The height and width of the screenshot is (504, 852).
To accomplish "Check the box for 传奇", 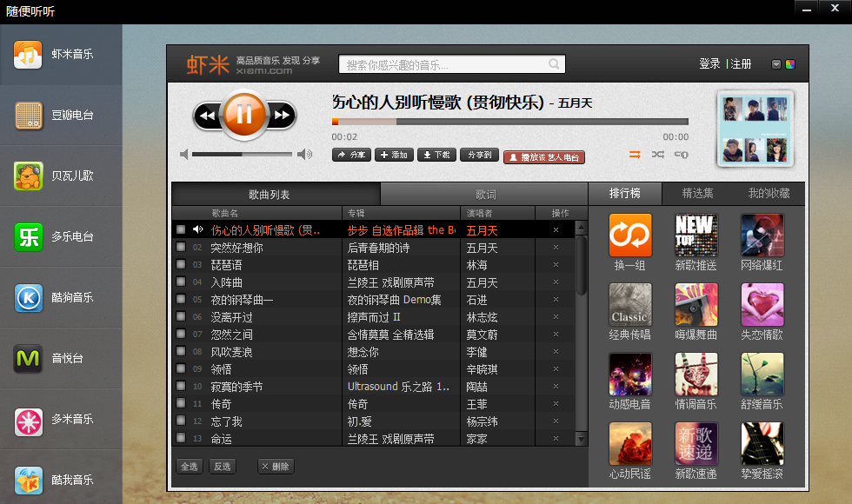I will [x=181, y=403].
